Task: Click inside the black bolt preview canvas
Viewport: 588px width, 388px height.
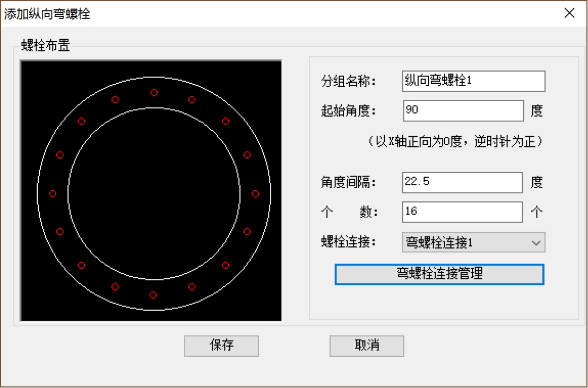Action: (x=151, y=191)
